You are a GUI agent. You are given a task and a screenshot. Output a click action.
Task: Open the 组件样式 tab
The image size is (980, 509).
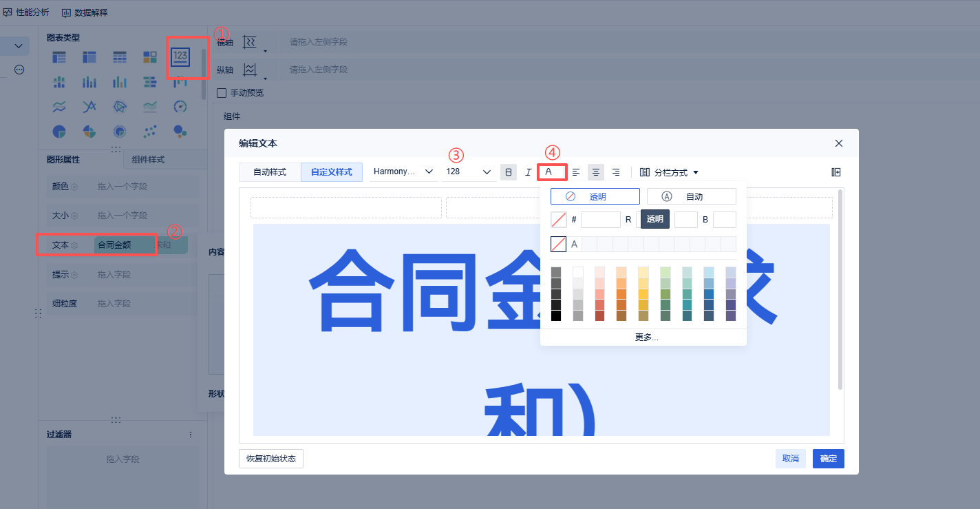tap(164, 159)
